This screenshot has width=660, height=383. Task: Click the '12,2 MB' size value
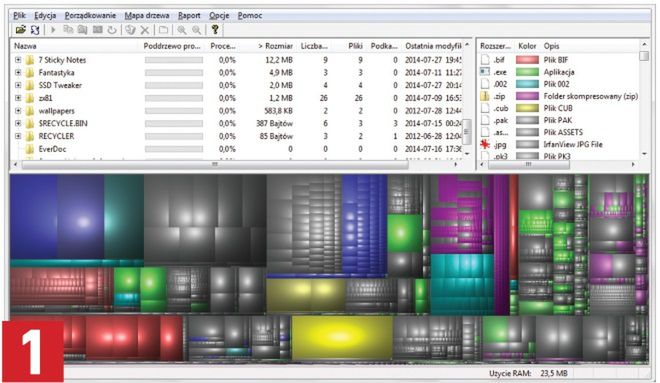[x=279, y=60]
